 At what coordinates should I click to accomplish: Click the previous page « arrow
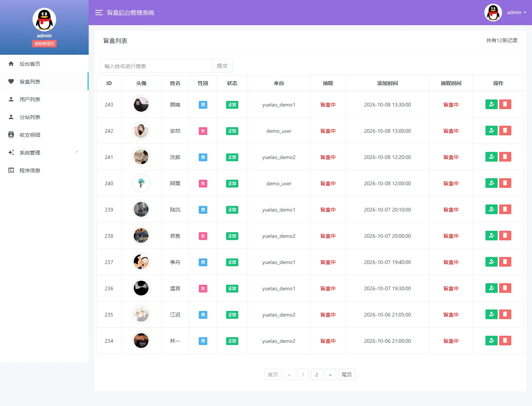click(289, 375)
